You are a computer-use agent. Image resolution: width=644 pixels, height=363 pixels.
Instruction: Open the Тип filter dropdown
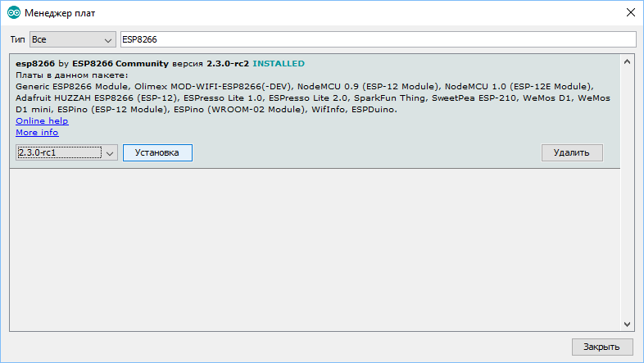click(x=73, y=39)
